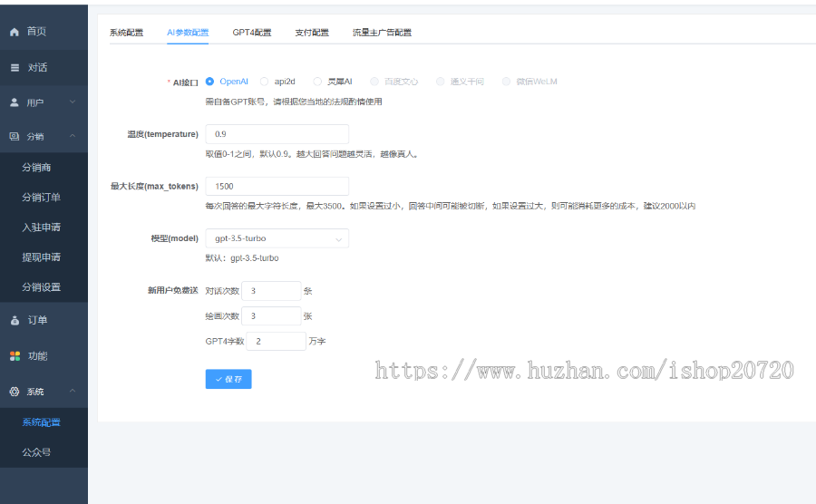Viewport: 816px width, 504px height.
Task: Click the 绘画次数 input field
Action: tap(271, 316)
